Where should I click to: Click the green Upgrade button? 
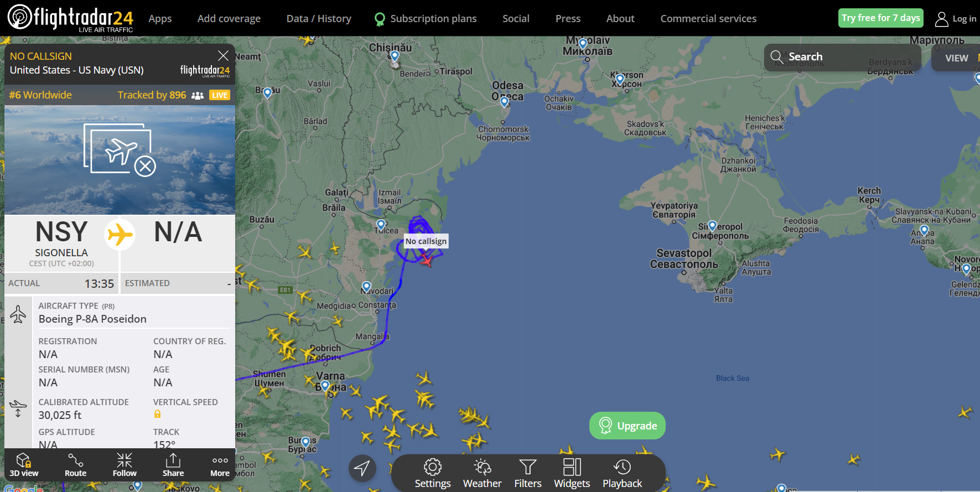pos(628,426)
